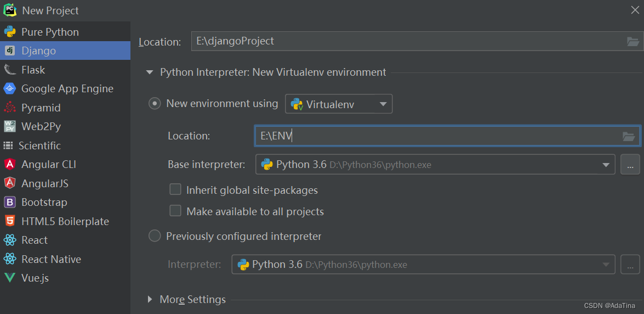Pick the Pyramid project icon
Screen dimensions: 644x314
click(x=10, y=108)
